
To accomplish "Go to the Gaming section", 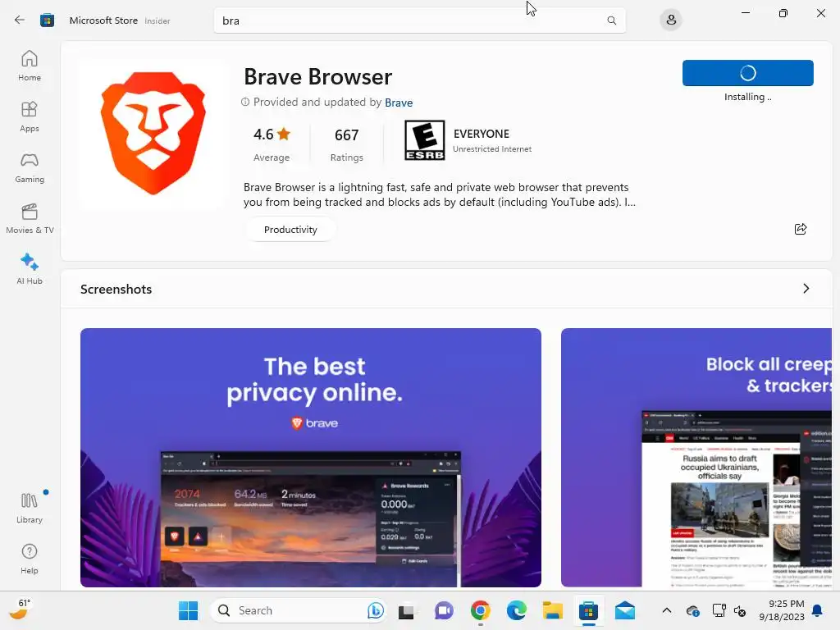I will (x=30, y=167).
